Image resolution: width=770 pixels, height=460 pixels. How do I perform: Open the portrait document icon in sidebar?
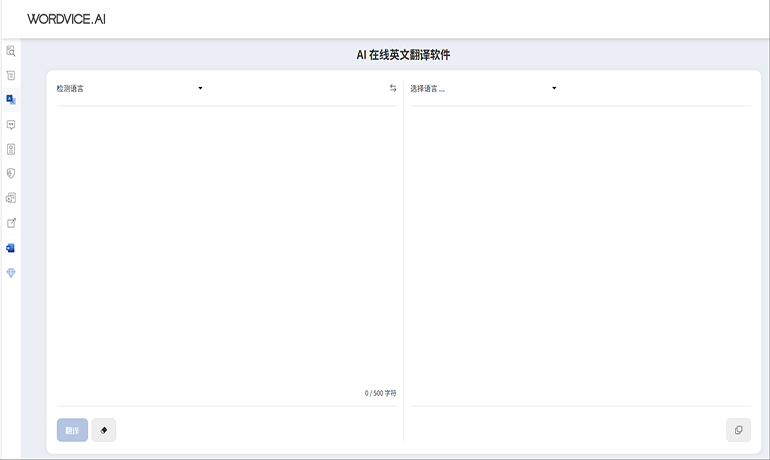(x=11, y=149)
